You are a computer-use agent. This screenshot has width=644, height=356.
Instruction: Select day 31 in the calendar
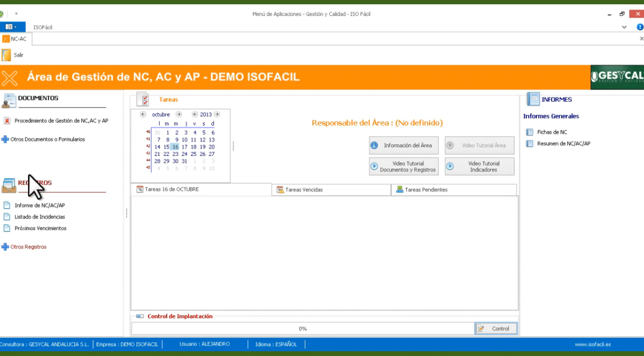[x=184, y=161]
